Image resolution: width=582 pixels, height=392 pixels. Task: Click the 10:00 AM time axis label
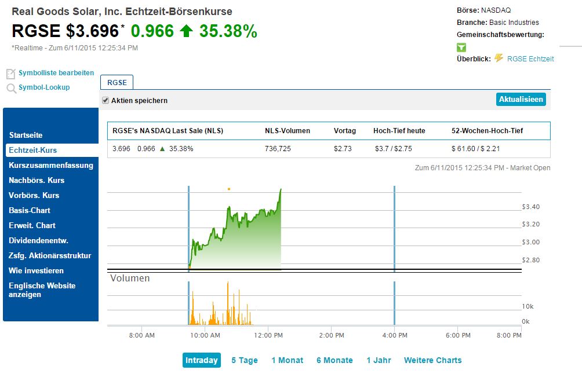point(205,335)
